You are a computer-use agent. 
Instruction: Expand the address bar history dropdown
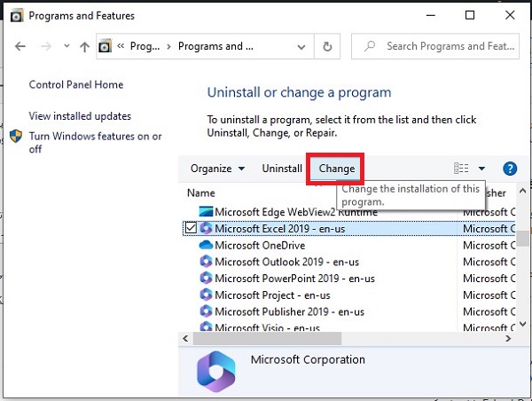click(301, 46)
